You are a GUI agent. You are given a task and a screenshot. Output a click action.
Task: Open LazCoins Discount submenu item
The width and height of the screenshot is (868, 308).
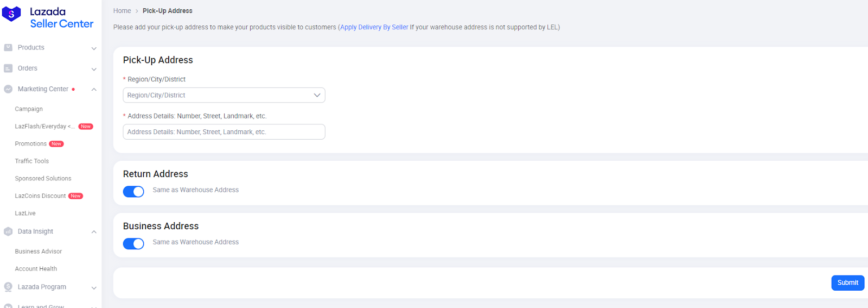tap(41, 196)
